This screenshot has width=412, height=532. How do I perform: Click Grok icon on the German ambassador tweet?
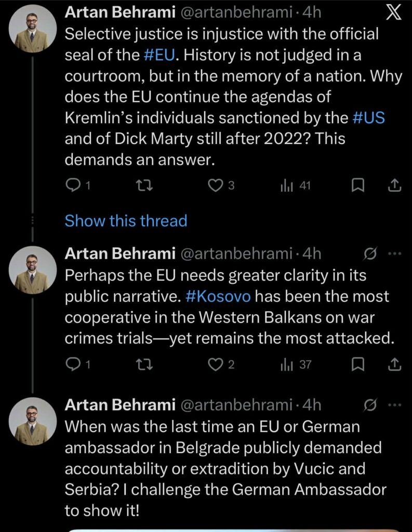point(370,405)
